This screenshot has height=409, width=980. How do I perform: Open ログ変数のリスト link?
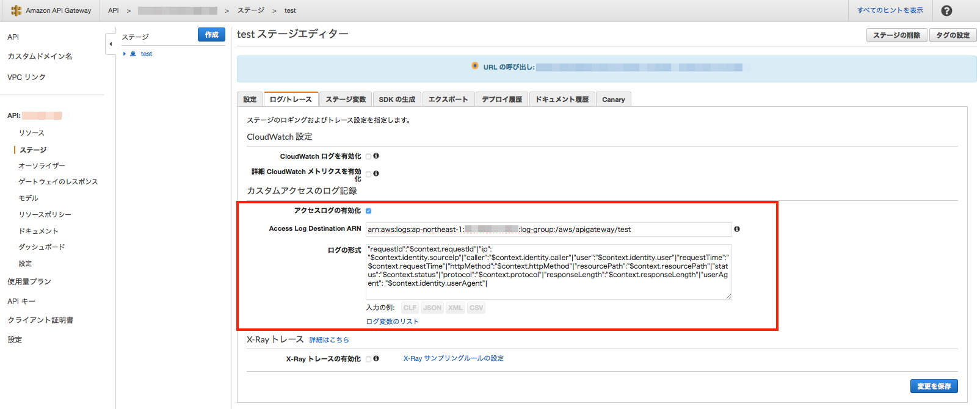coord(392,322)
